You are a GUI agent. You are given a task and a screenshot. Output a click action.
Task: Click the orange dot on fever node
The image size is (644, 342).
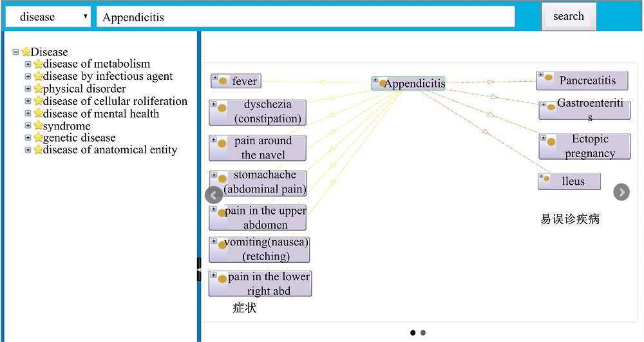(x=223, y=81)
